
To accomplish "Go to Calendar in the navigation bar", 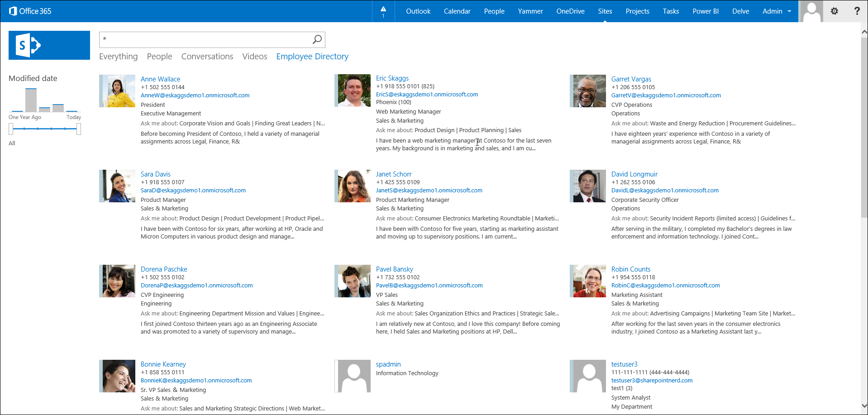I will [457, 11].
